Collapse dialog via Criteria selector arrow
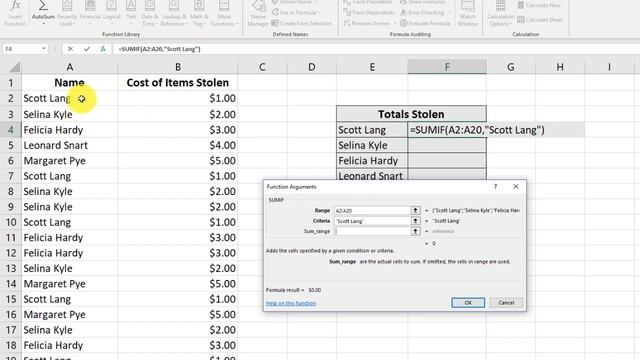Image resolution: width=640 pixels, height=360 pixels. point(415,221)
